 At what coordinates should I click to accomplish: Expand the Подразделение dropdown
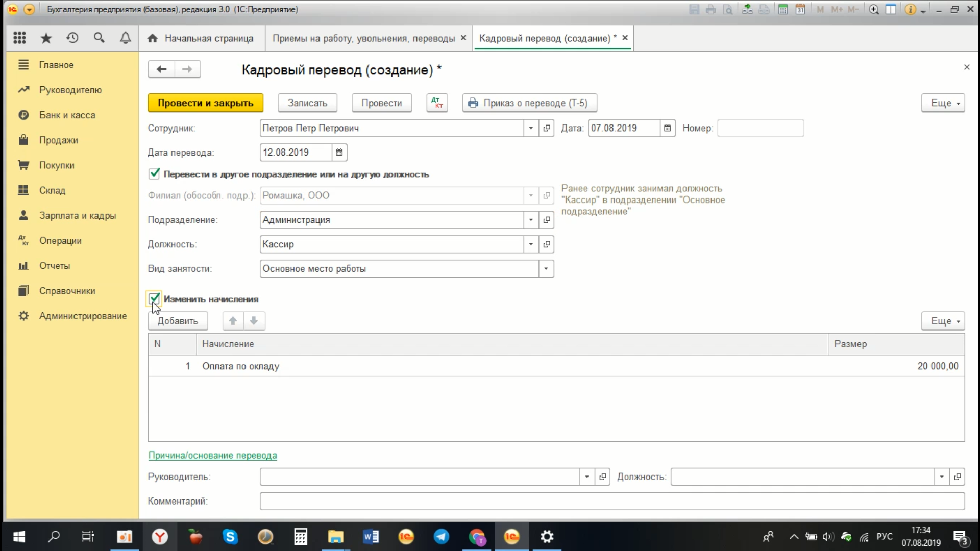[531, 220]
